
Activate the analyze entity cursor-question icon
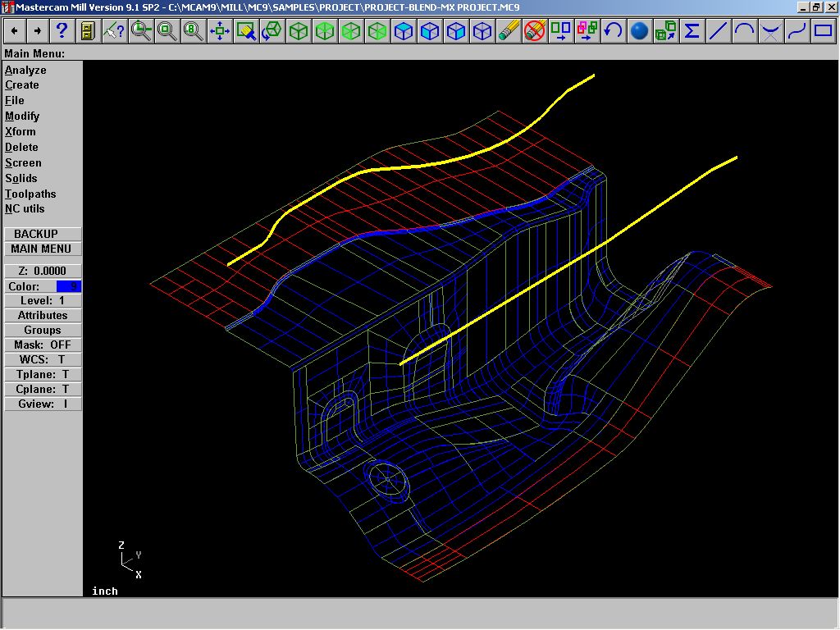[x=114, y=30]
